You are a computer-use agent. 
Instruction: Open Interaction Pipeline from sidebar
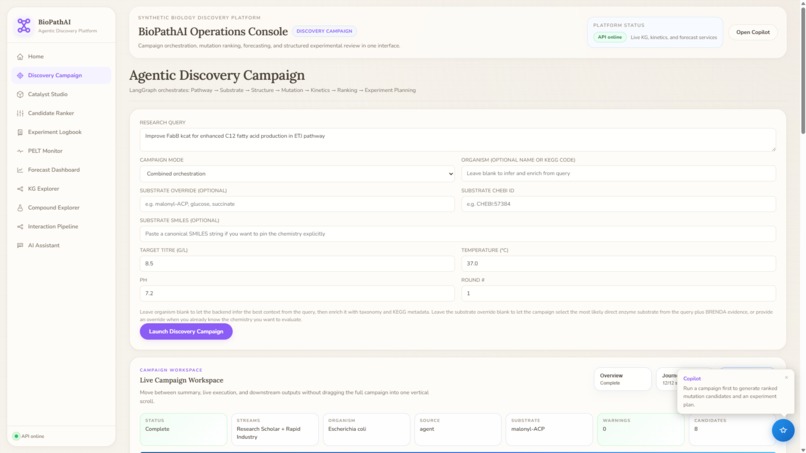(61, 227)
